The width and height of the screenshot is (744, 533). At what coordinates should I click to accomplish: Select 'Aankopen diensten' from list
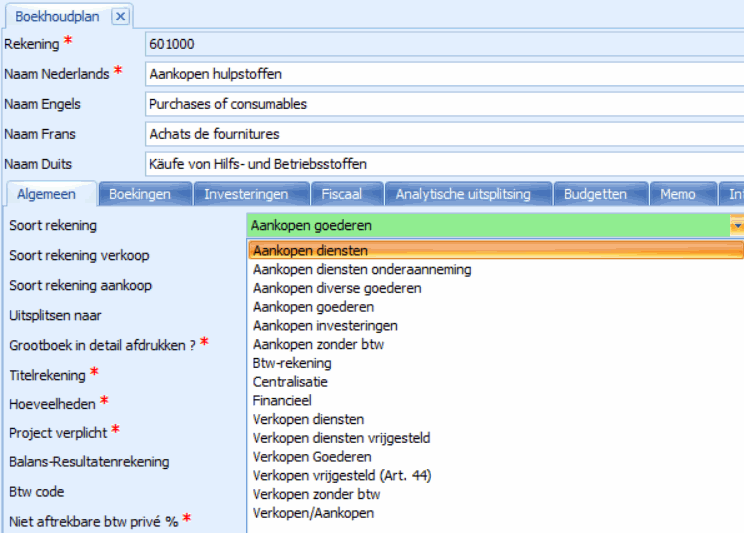click(310, 250)
